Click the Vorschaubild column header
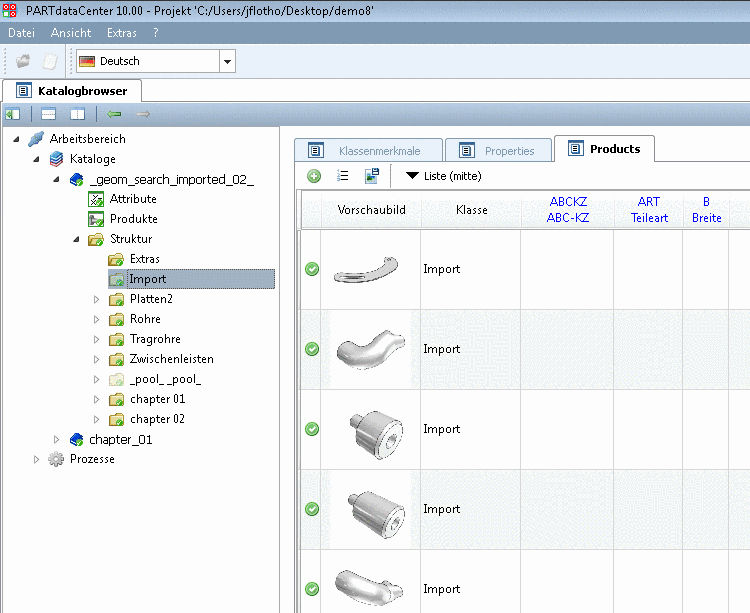The image size is (750, 613). click(x=371, y=210)
